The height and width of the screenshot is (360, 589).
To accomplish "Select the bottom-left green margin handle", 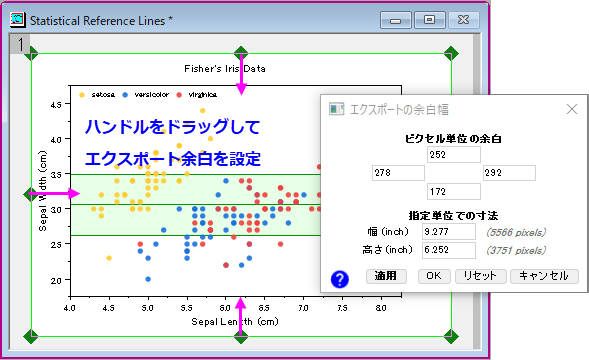I will [x=31, y=336].
